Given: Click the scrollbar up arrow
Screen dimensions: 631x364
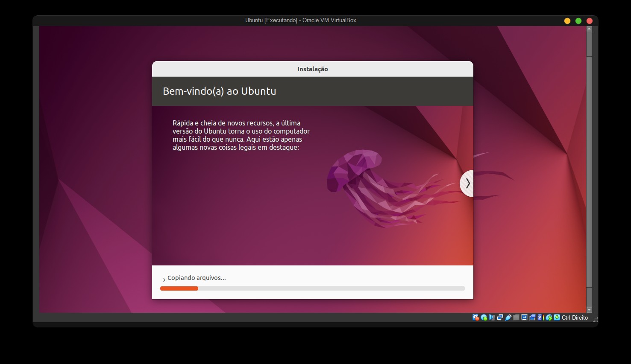Looking at the screenshot, I should 589,29.
